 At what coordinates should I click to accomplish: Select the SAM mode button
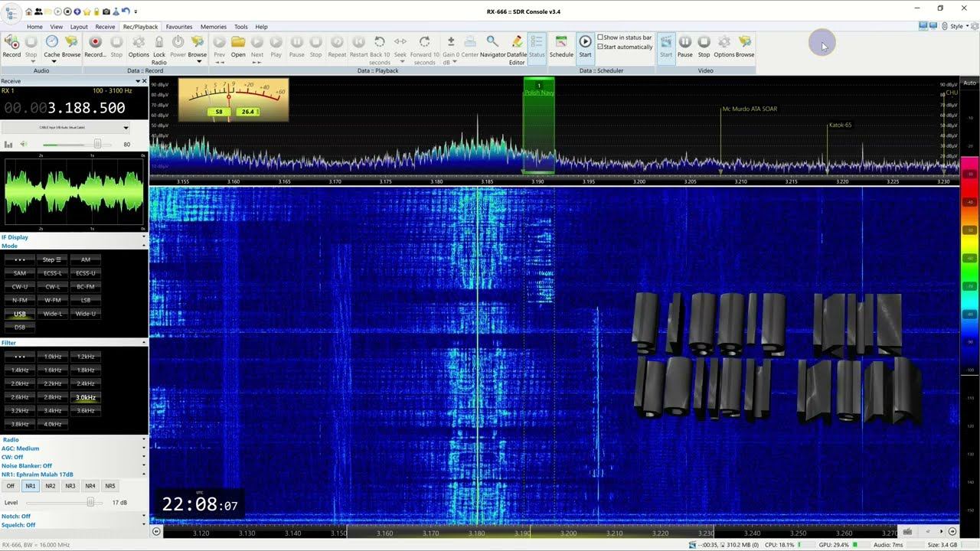20,273
